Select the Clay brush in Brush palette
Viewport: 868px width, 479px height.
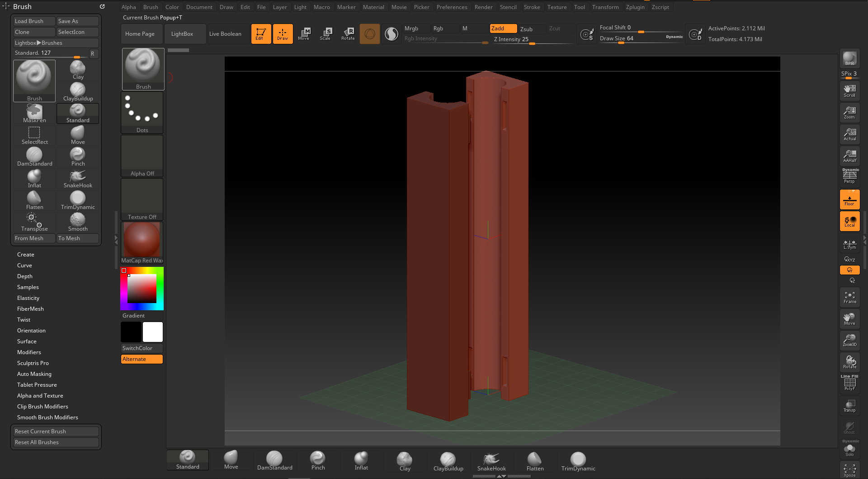(78, 70)
